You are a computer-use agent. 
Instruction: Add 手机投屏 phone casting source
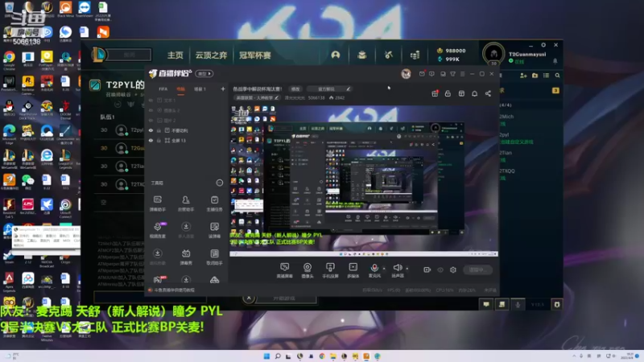330,270
